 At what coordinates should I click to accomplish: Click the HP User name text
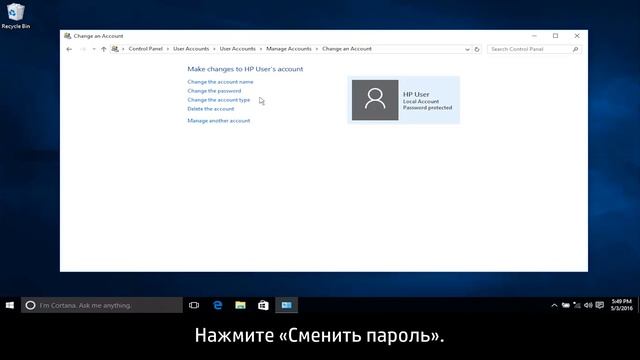[416, 94]
